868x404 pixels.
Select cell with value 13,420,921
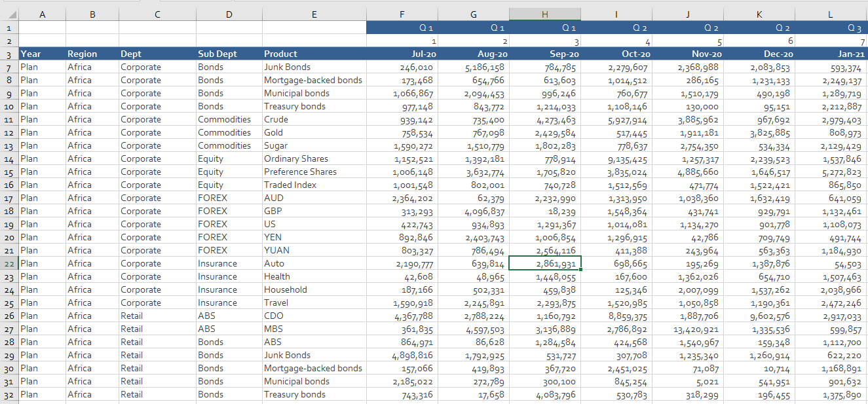point(687,329)
